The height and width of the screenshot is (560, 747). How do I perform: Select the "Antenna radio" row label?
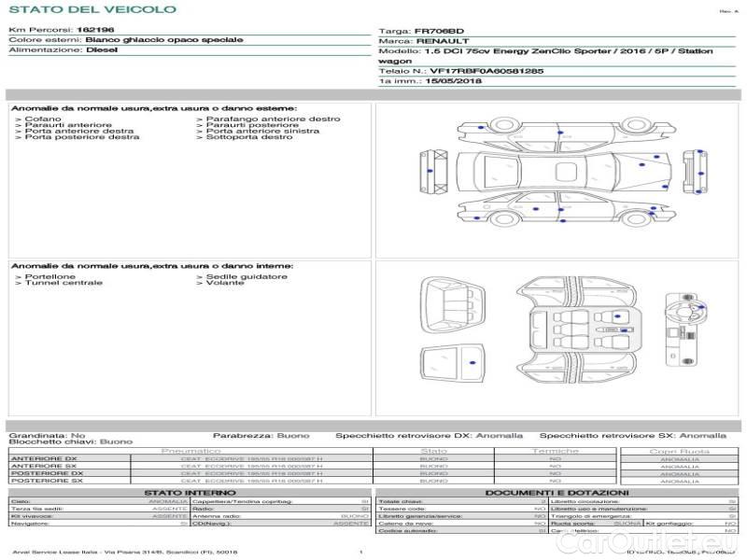click(x=218, y=516)
